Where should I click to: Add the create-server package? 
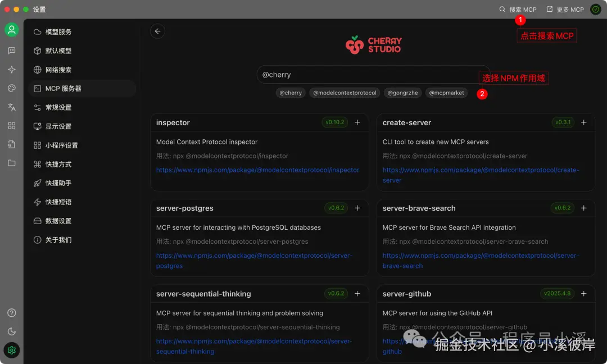tap(584, 122)
